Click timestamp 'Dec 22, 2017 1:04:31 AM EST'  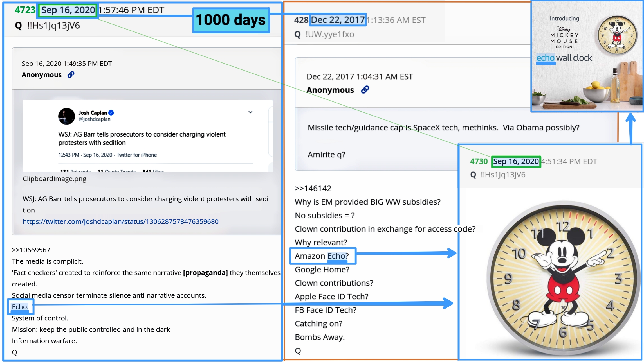[360, 76]
